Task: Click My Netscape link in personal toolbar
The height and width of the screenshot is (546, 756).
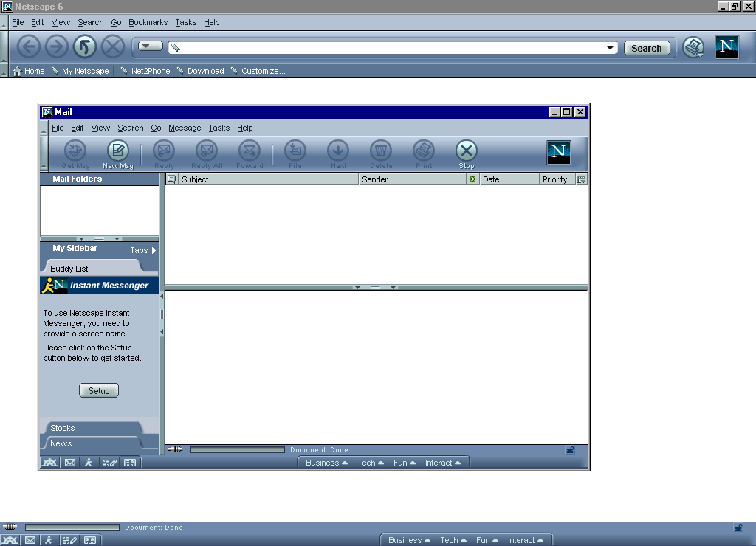Action: [x=80, y=71]
